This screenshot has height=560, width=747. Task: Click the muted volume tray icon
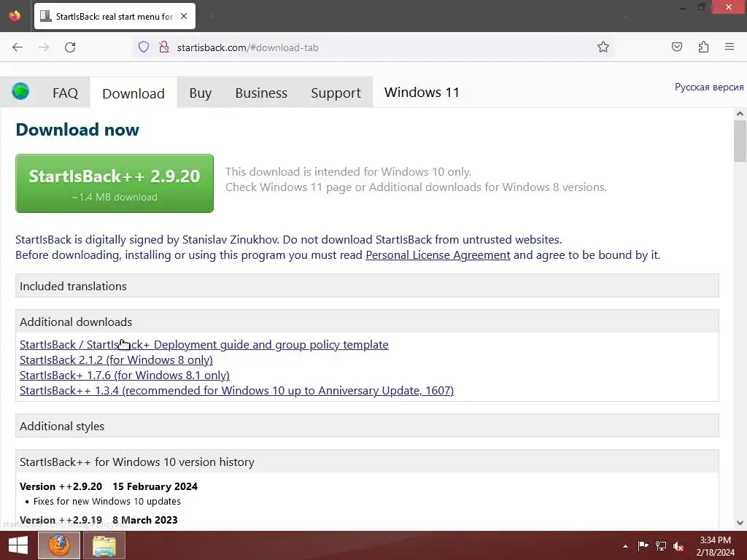pyautogui.click(x=678, y=546)
